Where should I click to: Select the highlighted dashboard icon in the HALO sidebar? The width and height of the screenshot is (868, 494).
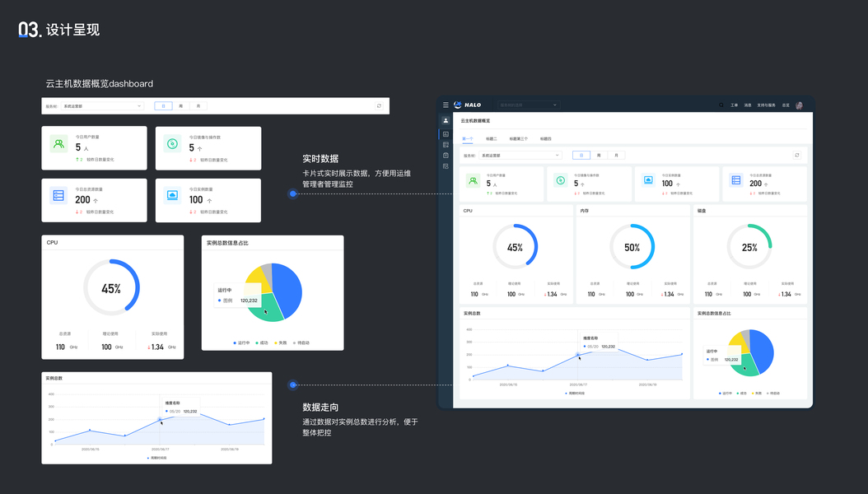pos(446,134)
